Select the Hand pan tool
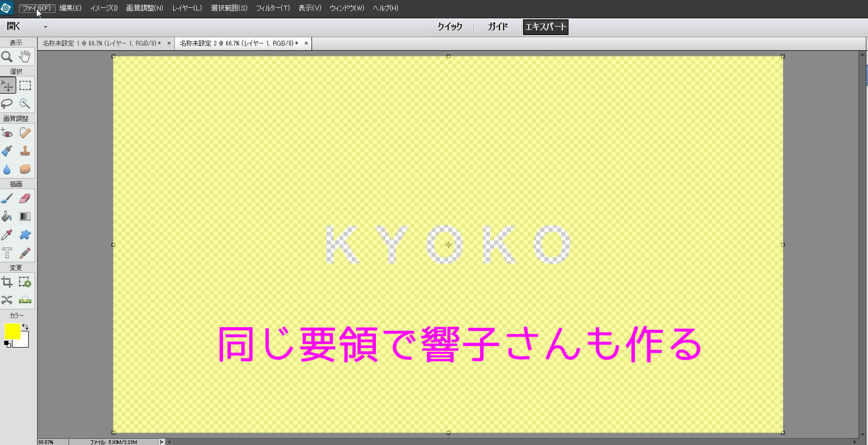 click(25, 57)
